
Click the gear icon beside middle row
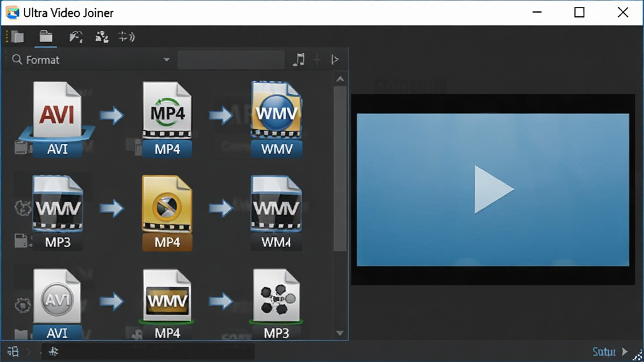(x=23, y=207)
